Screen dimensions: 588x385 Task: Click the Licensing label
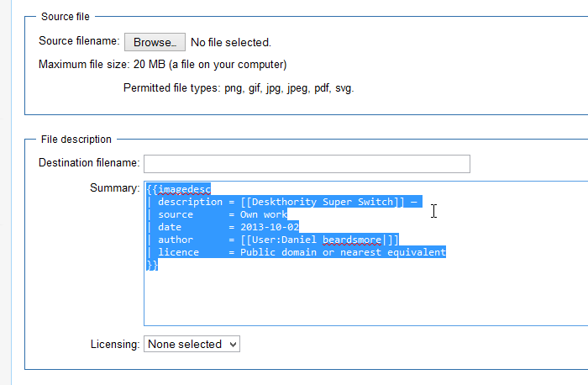pos(114,344)
